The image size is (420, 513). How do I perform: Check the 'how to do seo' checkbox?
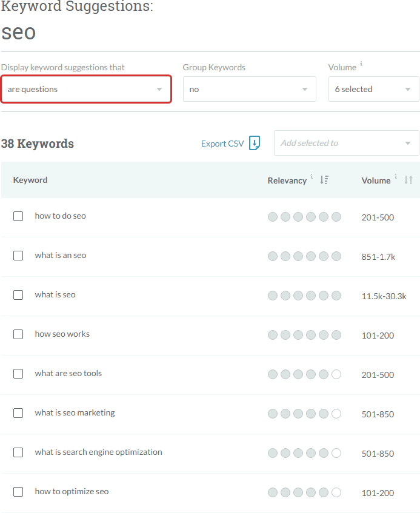(x=18, y=216)
